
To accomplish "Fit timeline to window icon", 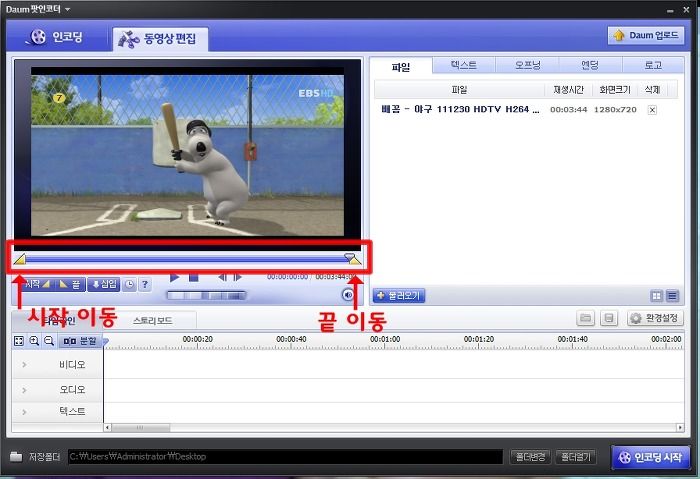I will click(19, 341).
